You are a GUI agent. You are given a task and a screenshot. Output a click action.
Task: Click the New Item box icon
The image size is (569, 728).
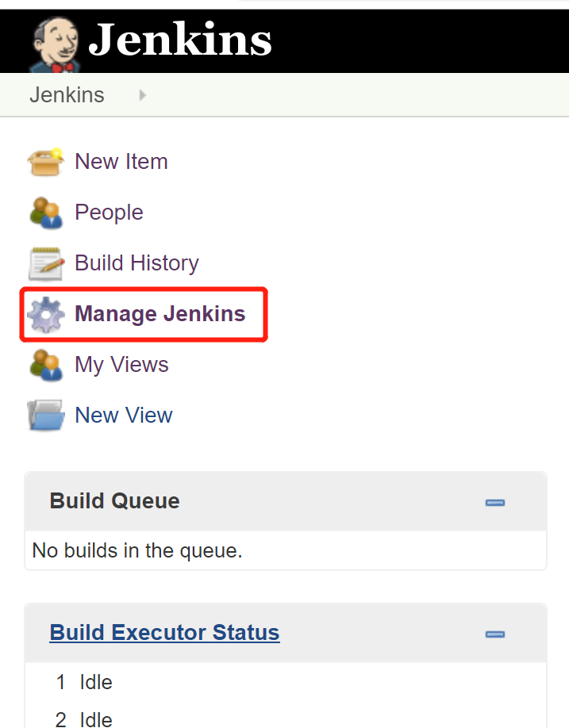click(x=45, y=162)
